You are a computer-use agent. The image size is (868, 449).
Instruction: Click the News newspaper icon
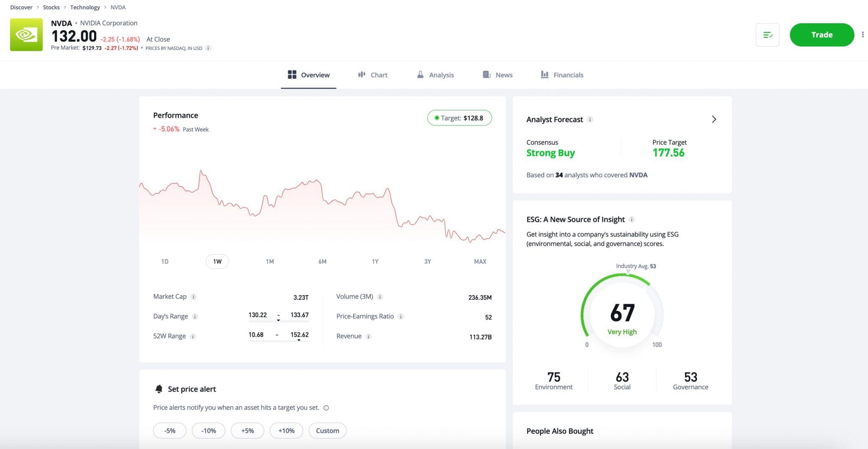[487, 75]
